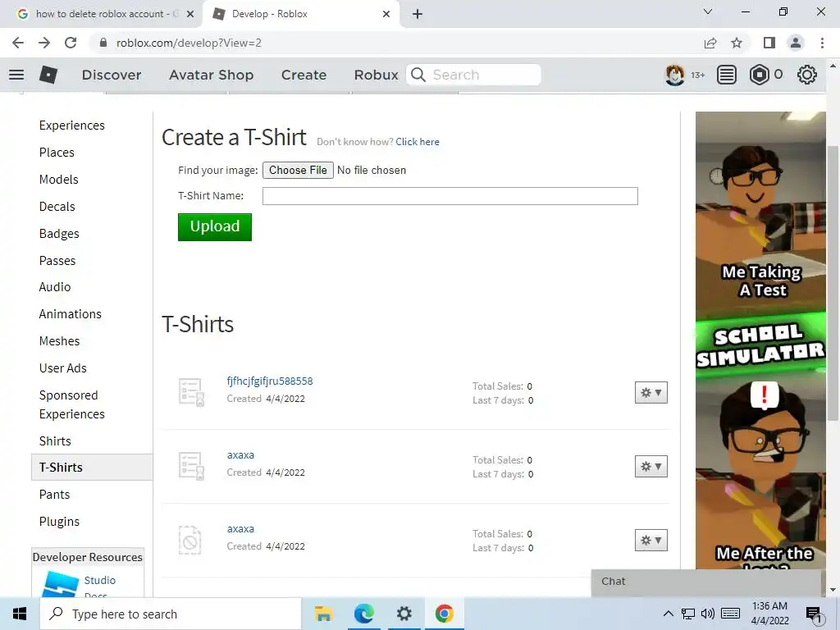Screen dimensions: 840x630
Task: Select Passes in the sidebar
Action: 57,261
